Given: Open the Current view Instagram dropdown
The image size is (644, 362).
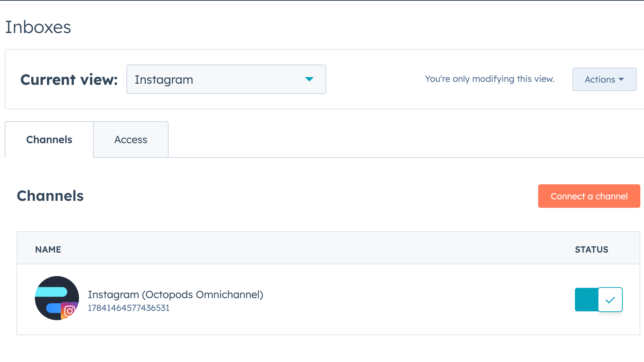Looking at the screenshot, I should pos(226,79).
